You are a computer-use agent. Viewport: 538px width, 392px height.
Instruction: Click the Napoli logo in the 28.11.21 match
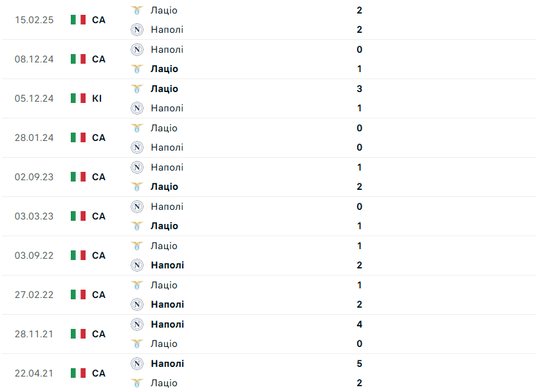coord(136,324)
